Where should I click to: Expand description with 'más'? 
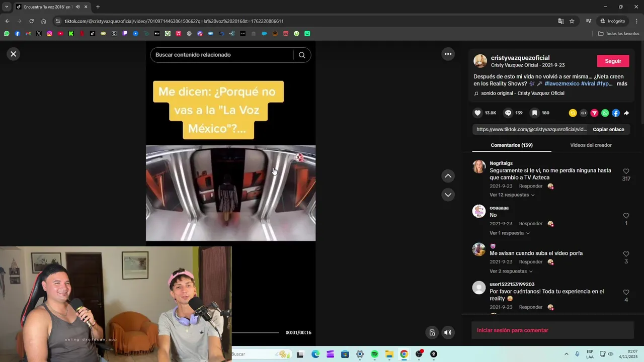point(622,83)
